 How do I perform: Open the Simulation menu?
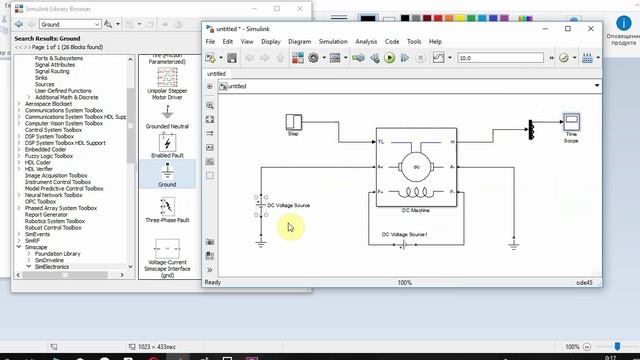[x=333, y=42]
